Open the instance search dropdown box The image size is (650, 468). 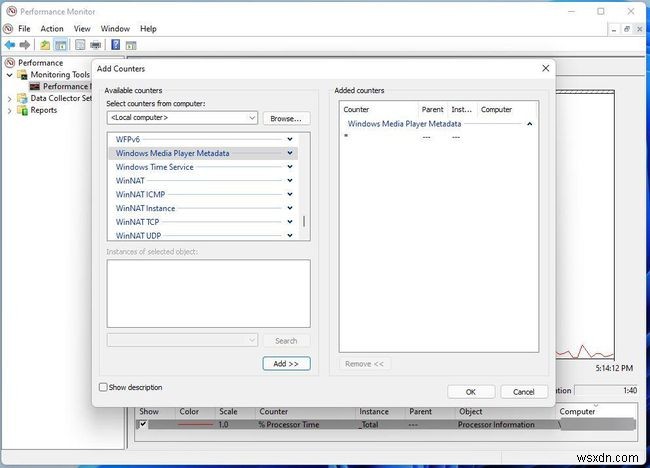pos(182,340)
